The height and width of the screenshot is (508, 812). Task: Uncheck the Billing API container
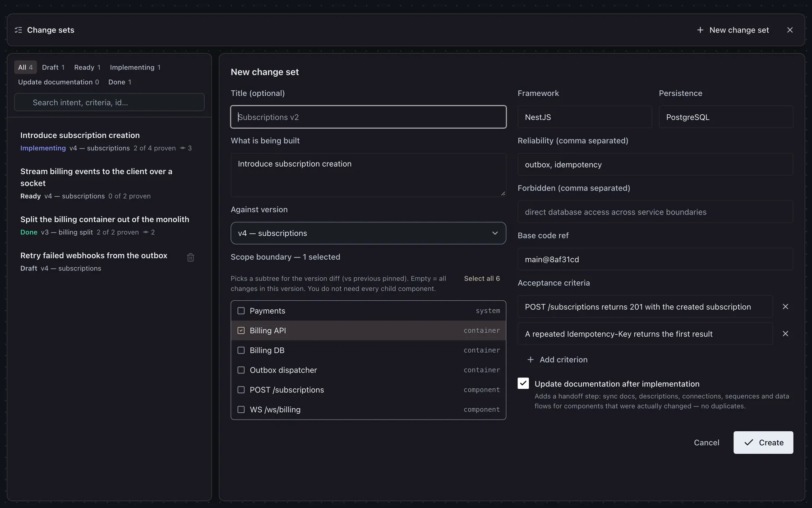click(241, 331)
